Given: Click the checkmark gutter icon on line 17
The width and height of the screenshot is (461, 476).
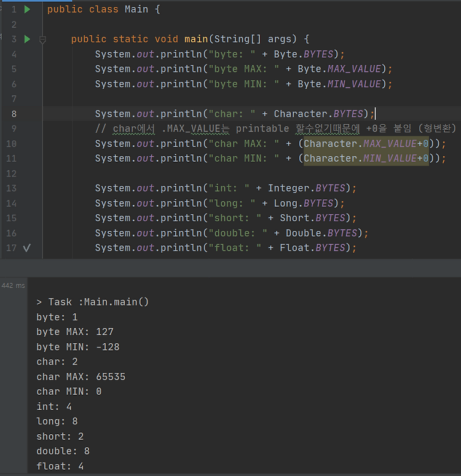Looking at the screenshot, I should [26, 248].
